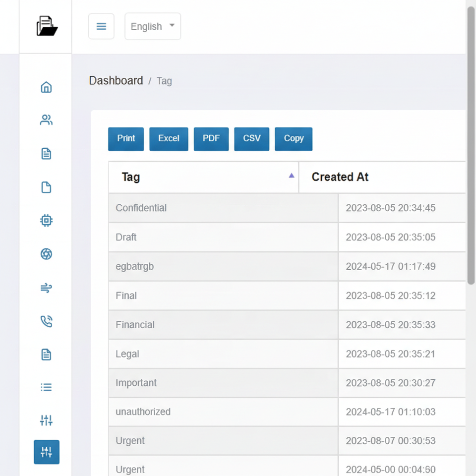This screenshot has height=476, width=476.
Task: Click the wind lines icon in sidebar
Action: pos(46,288)
